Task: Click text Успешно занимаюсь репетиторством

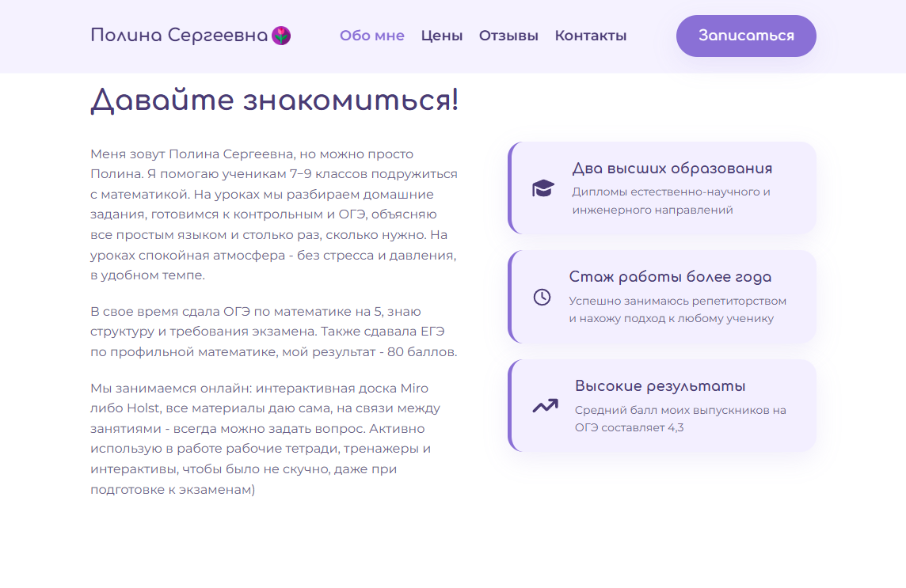Action: [x=677, y=301]
